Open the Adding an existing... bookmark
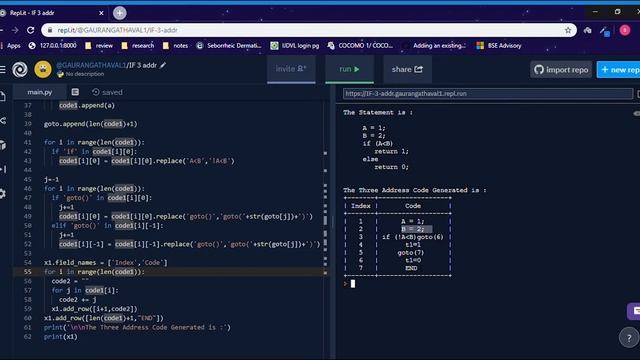Screen dimensions: 640x360 (x=434, y=46)
